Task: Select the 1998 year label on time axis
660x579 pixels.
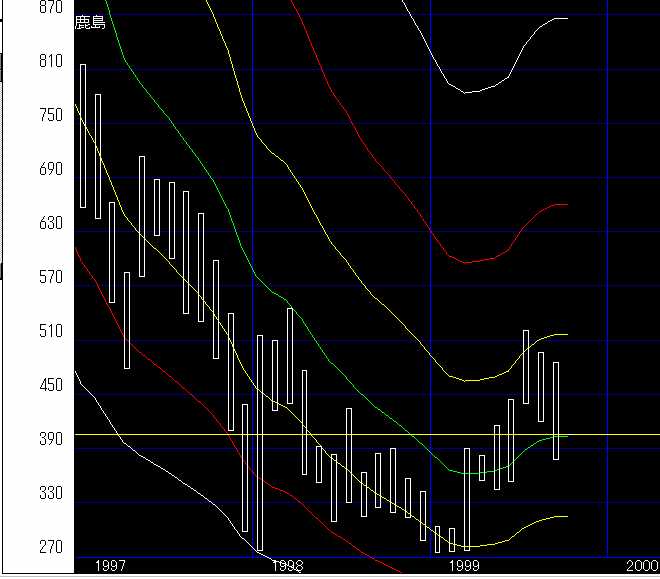Action: (288, 566)
